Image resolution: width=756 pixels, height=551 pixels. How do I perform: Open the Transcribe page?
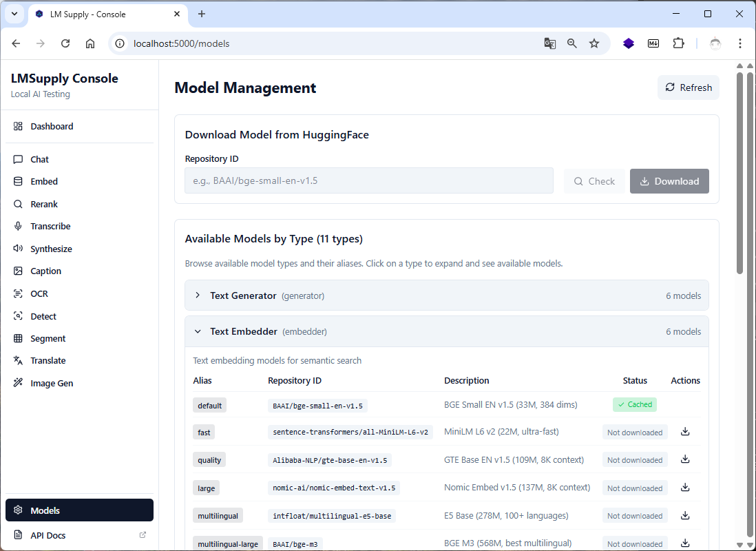click(80, 227)
